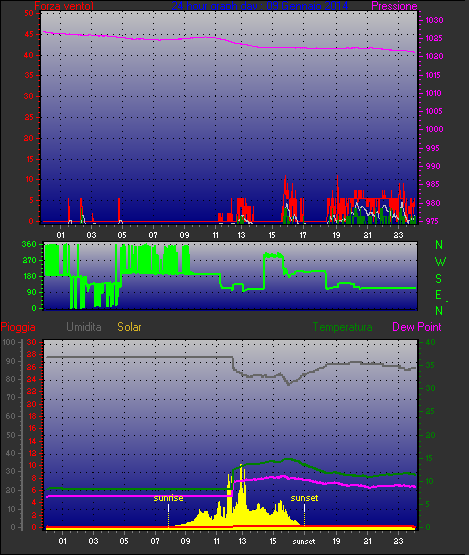This screenshot has height=555, width=469.
Task: Click hour 13 tick on wind chart
Action: point(241,235)
